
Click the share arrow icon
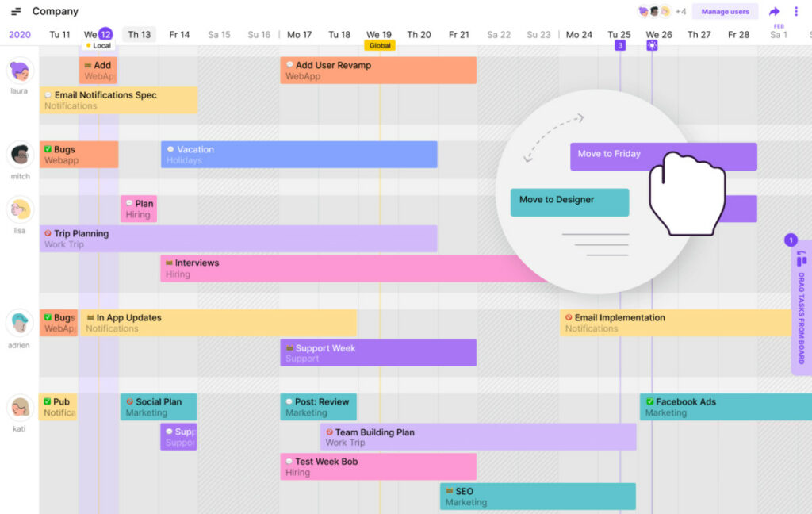[775, 12]
